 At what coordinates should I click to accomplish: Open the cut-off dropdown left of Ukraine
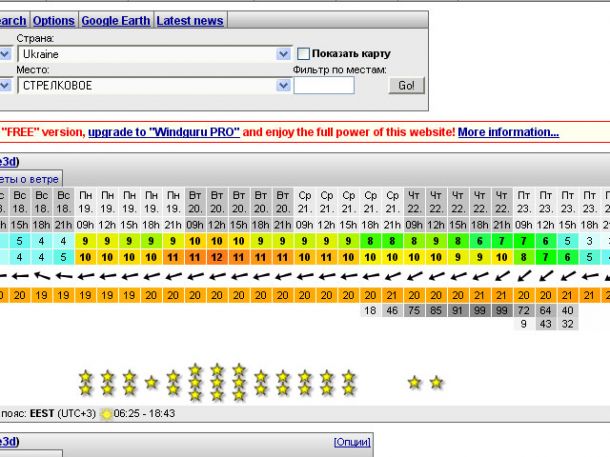coord(5,54)
